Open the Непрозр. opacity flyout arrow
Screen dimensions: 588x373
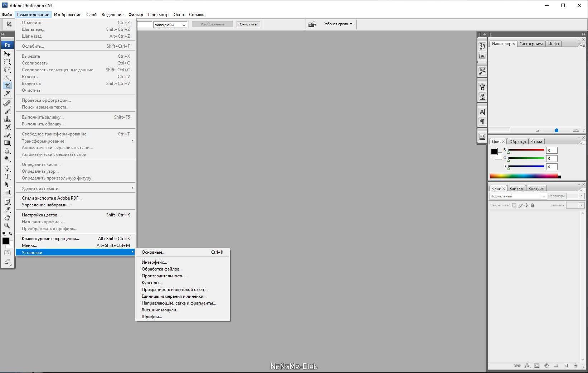click(x=581, y=196)
